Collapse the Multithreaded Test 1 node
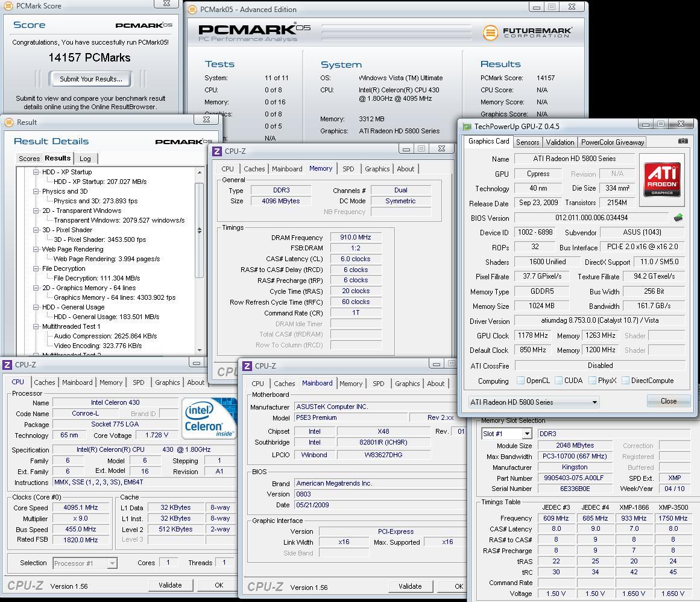700x602 pixels. click(x=36, y=326)
